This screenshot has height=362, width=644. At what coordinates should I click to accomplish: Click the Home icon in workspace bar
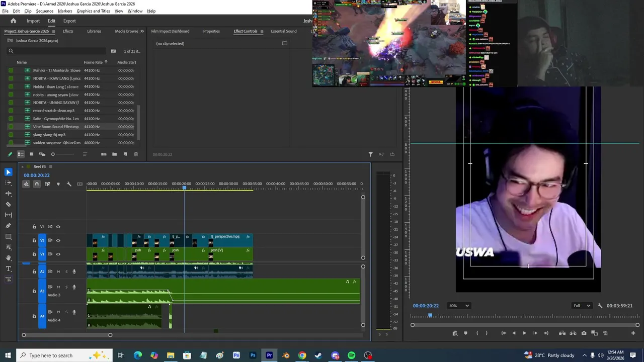[14, 21]
